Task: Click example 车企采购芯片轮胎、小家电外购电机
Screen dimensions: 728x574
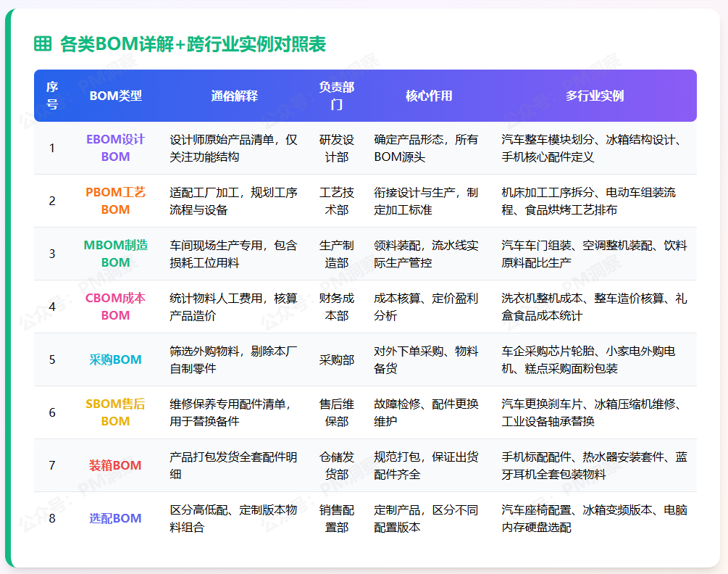Action: tap(588, 360)
